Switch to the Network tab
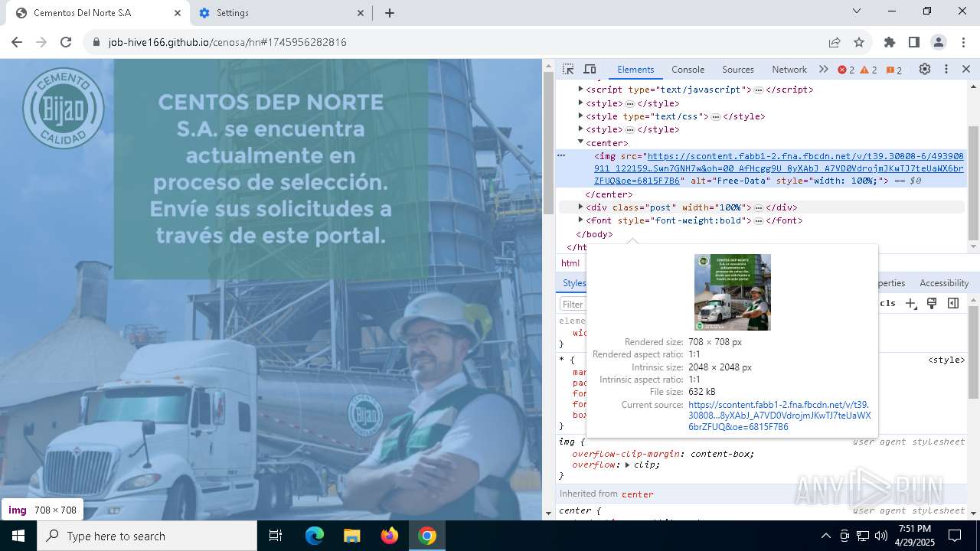The width and height of the screenshot is (980, 551). click(x=789, y=69)
